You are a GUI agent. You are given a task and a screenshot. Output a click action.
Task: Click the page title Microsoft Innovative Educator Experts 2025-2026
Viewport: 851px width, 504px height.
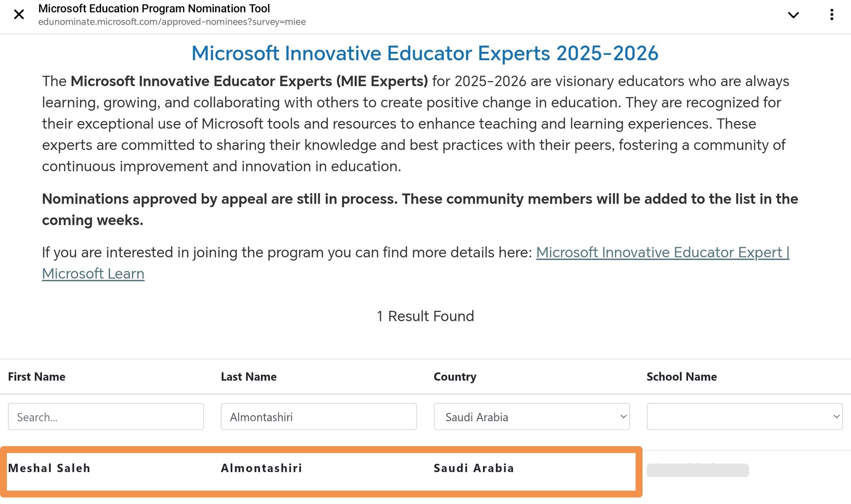[425, 54]
